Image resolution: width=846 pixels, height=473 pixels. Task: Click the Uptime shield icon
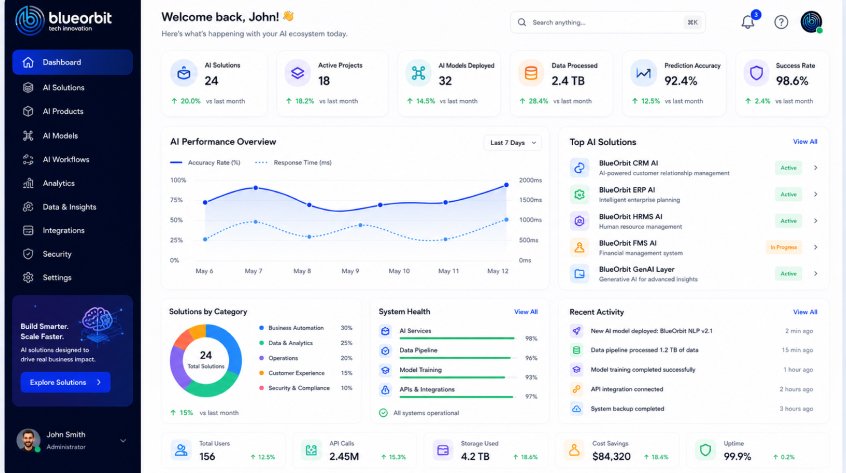pyautogui.click(x=705, y=450)
